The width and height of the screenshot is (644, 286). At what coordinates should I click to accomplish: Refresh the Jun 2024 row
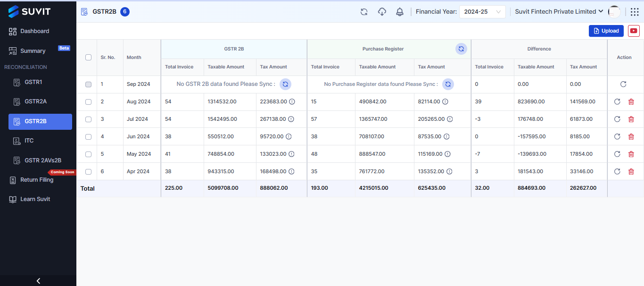(x=617, y=136)
